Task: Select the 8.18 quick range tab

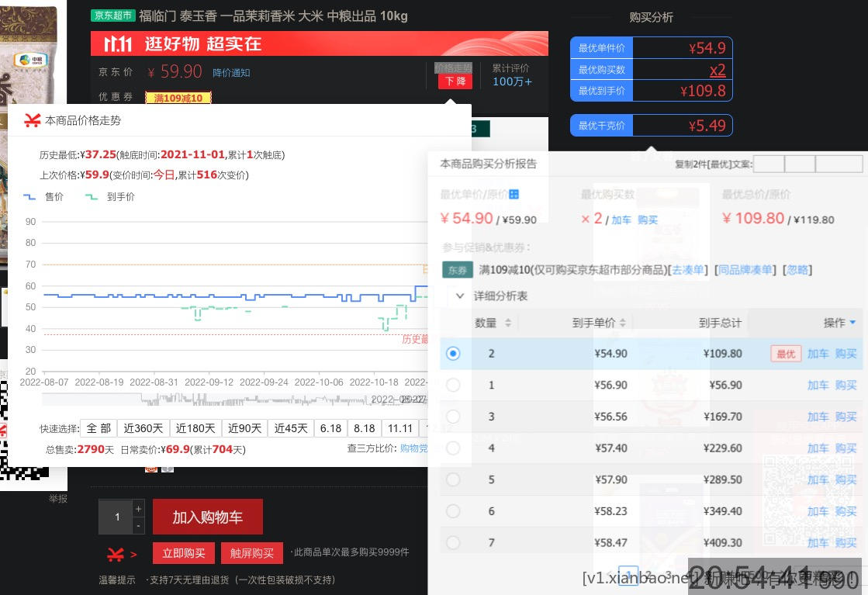Action: tap(365, 428)
